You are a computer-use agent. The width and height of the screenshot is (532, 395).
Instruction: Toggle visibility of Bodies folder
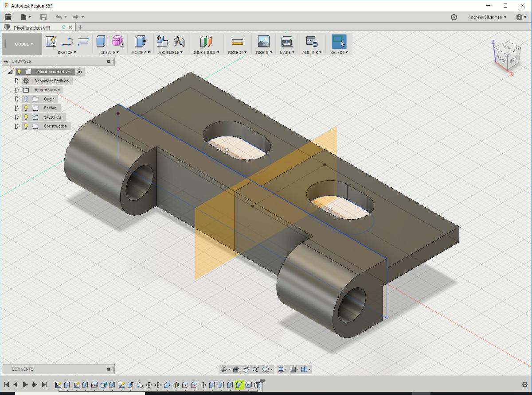tap(26, 108)
